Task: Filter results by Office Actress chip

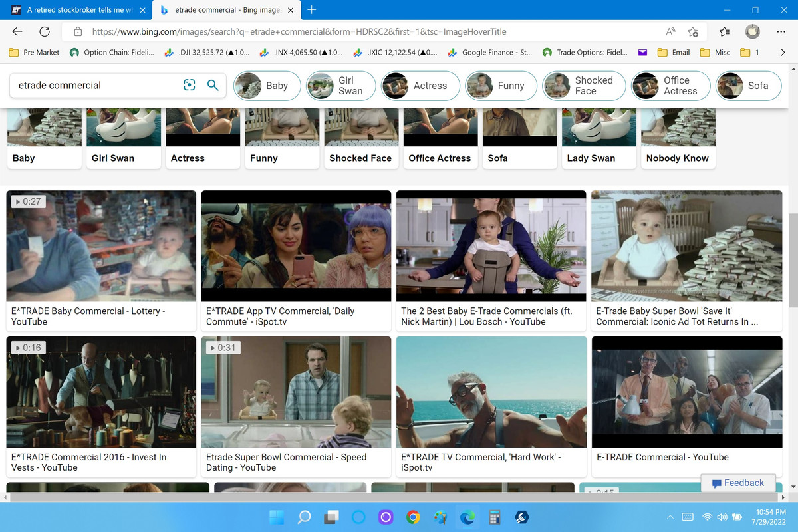Action: coord(670,86)
